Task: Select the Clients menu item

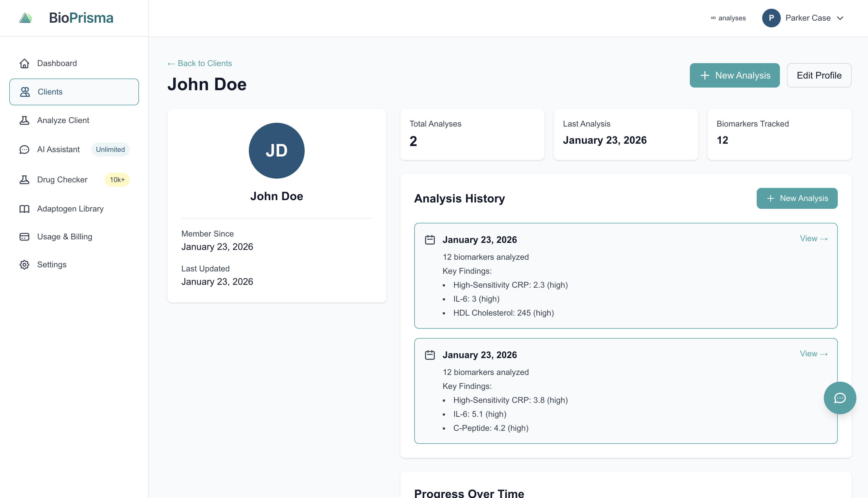Action: point(50,92)
